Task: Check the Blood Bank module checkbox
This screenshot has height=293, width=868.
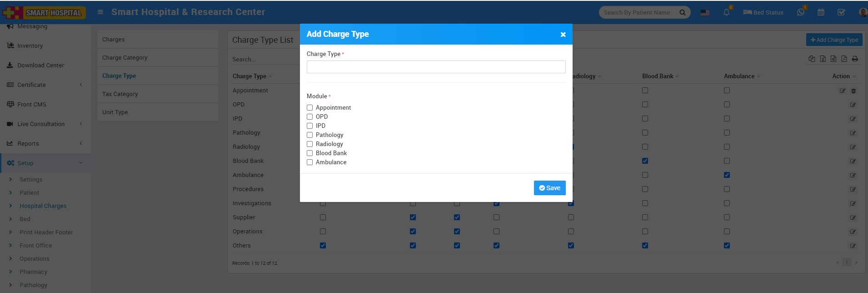Action: [309, 153]
